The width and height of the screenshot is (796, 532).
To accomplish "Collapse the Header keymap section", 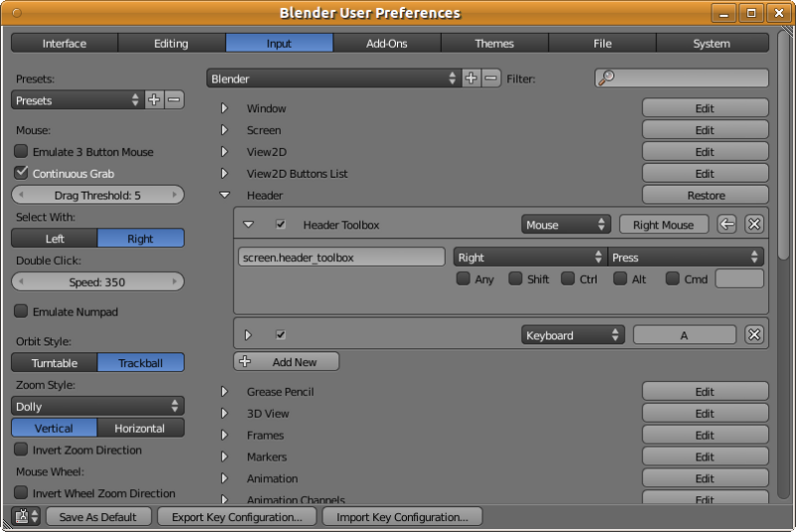I will [x=225, y=195].
